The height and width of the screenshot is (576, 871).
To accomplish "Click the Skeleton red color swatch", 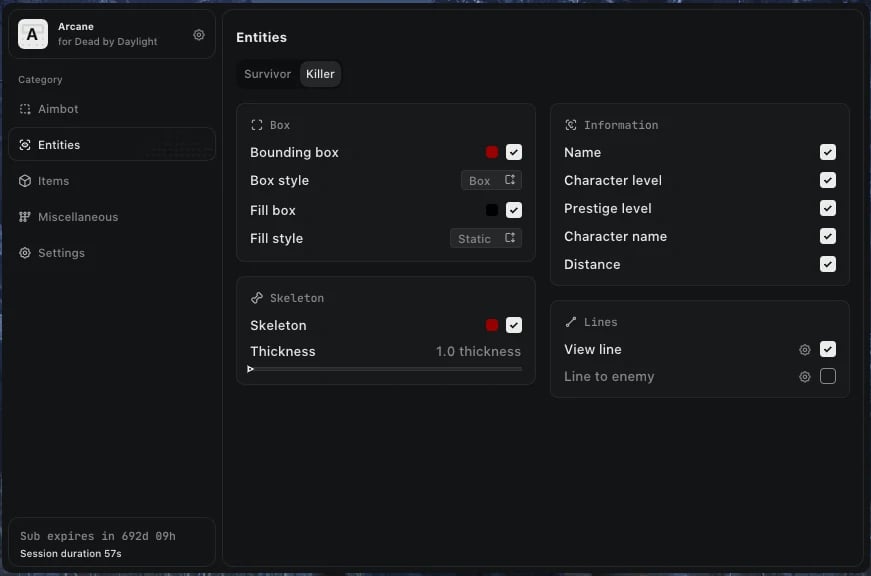I will (492, 325).
